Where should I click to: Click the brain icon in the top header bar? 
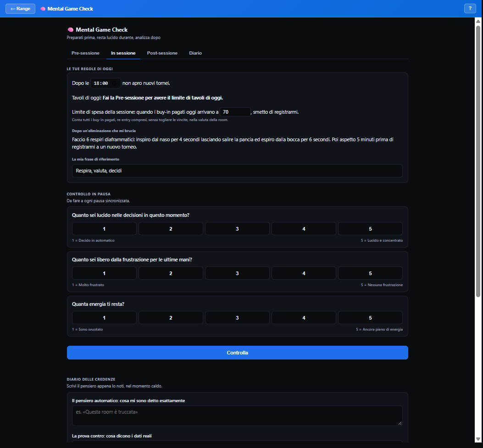coord(43,9)
